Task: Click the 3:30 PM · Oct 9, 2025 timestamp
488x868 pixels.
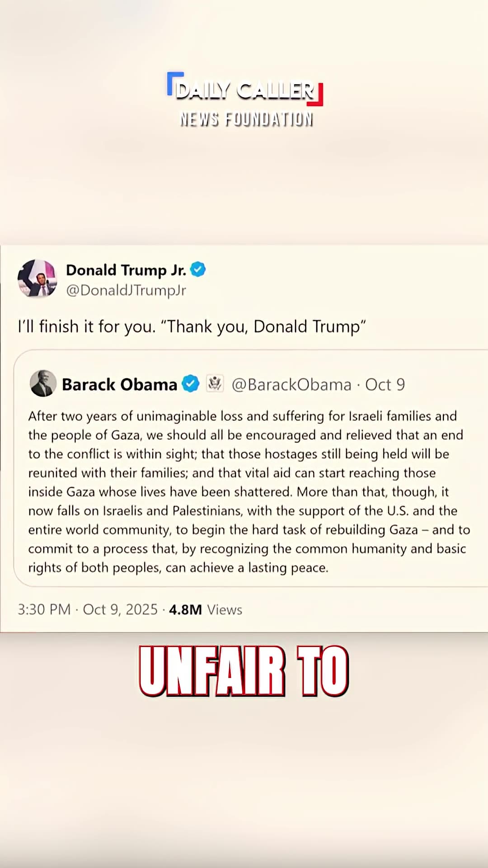Action: click(x=88, y=609)
